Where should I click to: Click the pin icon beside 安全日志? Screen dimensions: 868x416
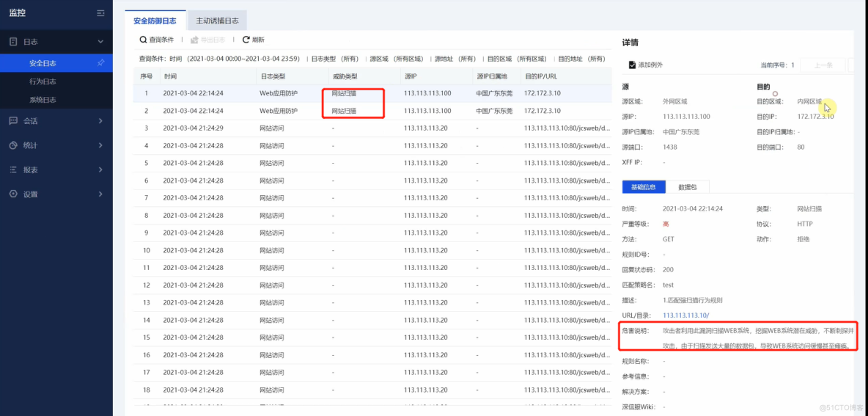coord(100,63)
